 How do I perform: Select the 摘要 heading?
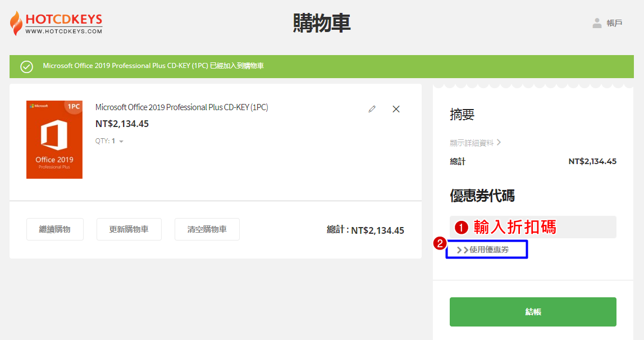pyautogui.click(x=462, y=114)
